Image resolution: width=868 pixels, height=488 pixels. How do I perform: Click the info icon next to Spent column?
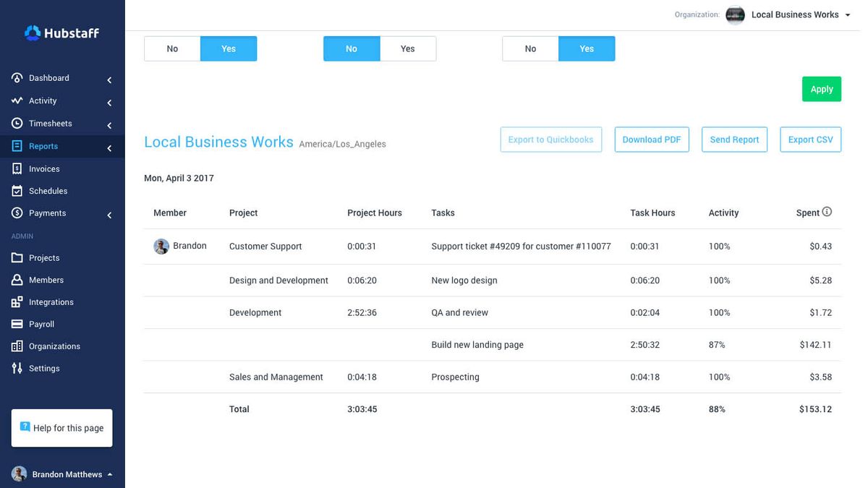(827, 211)
